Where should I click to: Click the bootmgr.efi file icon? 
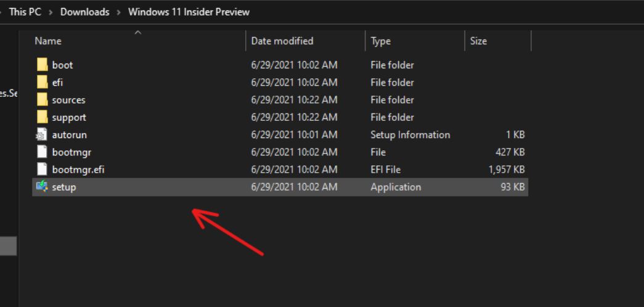coord(42,170)
